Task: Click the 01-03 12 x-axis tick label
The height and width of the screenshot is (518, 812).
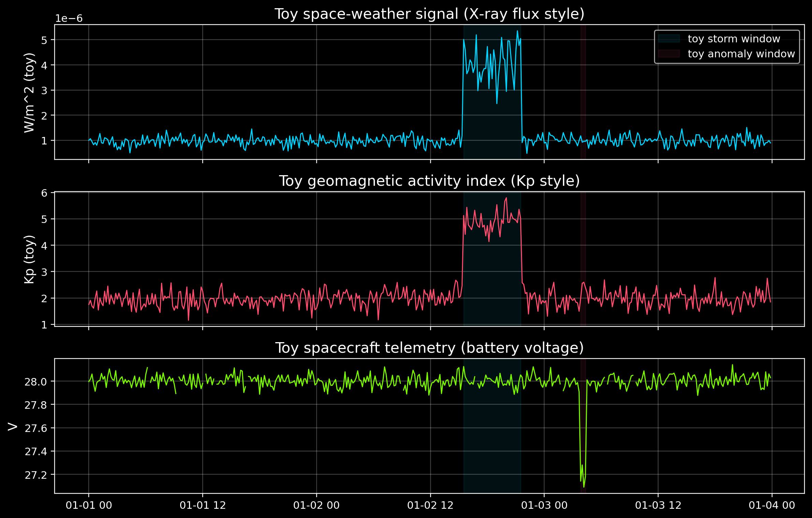Action: (x=658, y=505)
